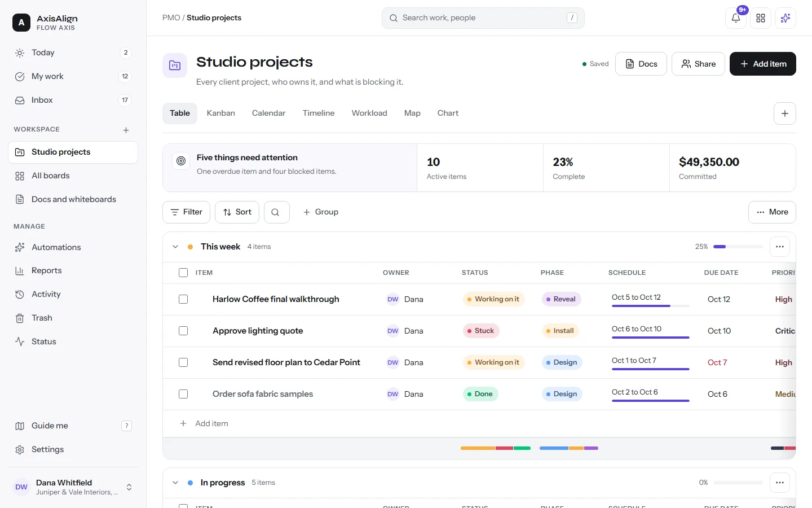Focus the Search work, people field
The height and width of the screenshot is (508, 812).
tap(483, 18)
